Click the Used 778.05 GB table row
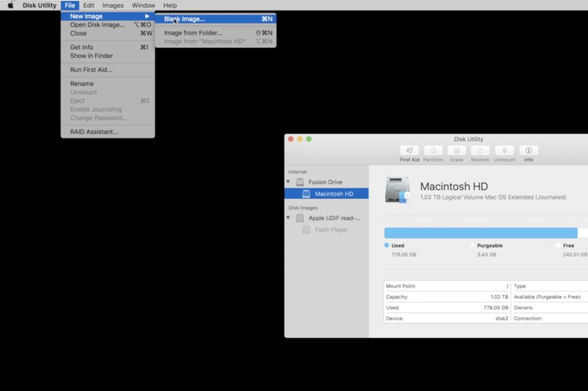This screenshot has width=588, height=391. [x=447, y=308]
